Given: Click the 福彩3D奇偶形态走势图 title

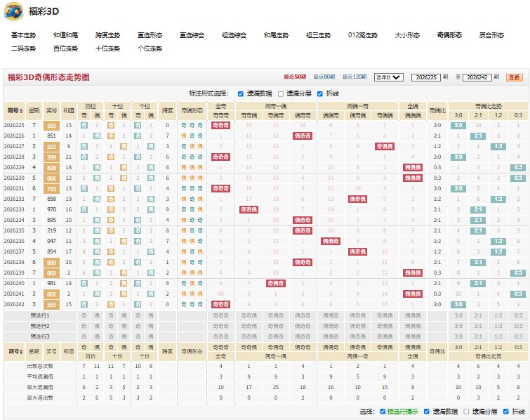Looking at the screenshot, I should [x=48, y=77].
